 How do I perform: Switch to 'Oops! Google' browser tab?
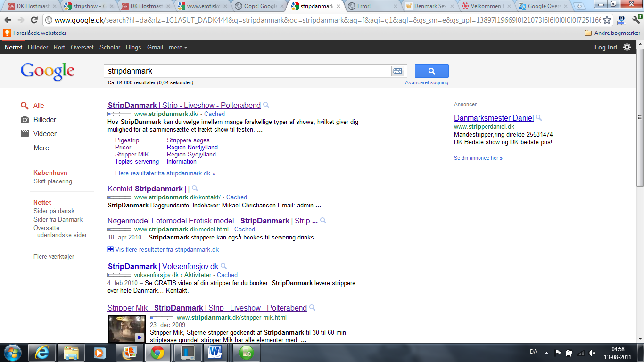pos(258,6)
